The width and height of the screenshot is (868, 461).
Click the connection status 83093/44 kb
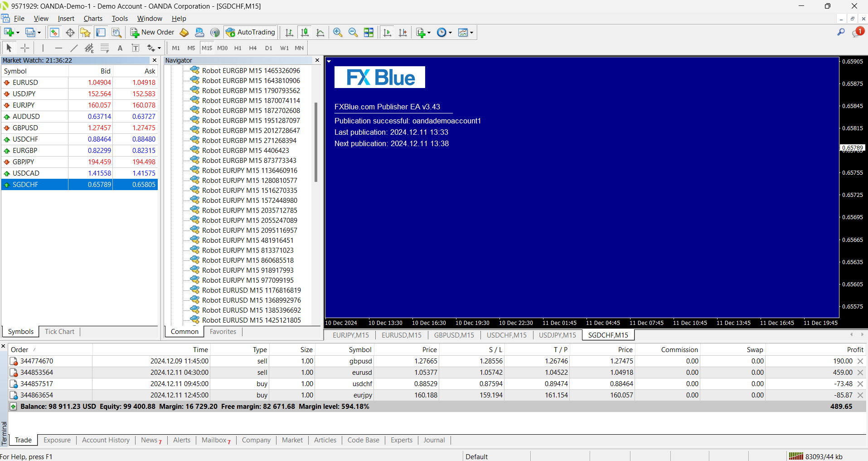tap(816, 456)
